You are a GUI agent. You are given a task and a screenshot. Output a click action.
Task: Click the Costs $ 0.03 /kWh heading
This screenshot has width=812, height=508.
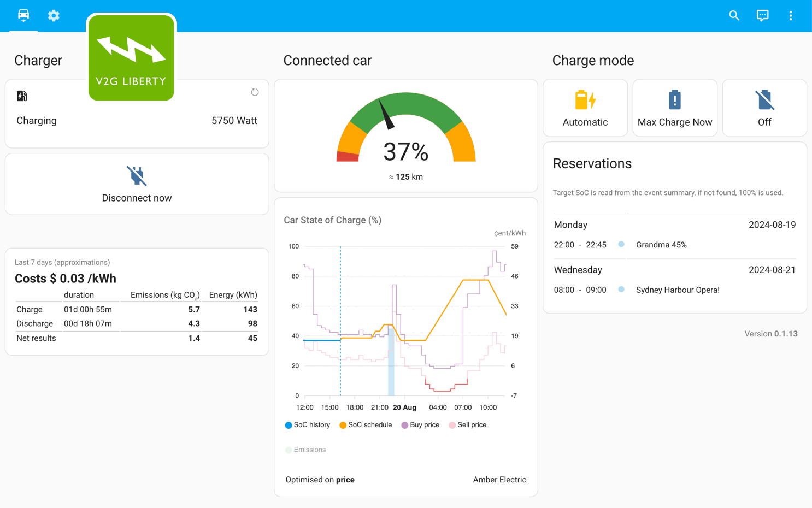[66, 279]
